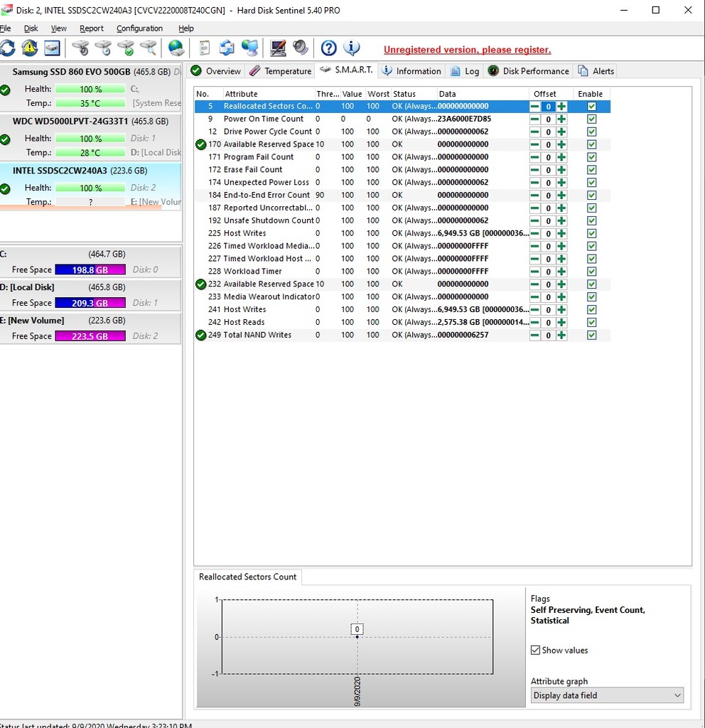Open the Configuration menu
Viewport: 705px width, 728px height.
pos(140,28)
